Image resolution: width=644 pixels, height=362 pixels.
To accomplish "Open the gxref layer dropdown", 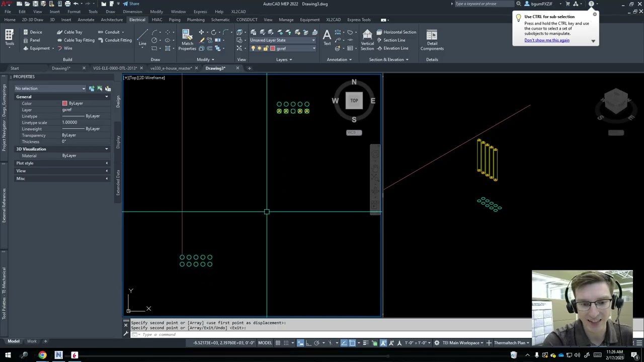I will (x=282, y=48).
